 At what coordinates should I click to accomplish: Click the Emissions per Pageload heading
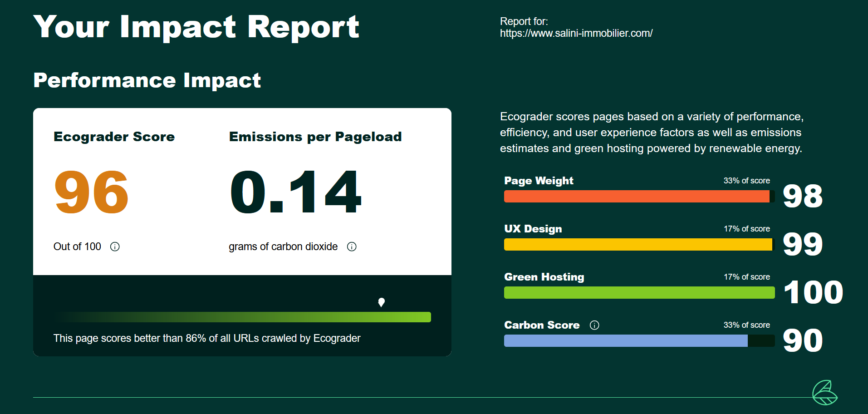(x=315, y=137)
